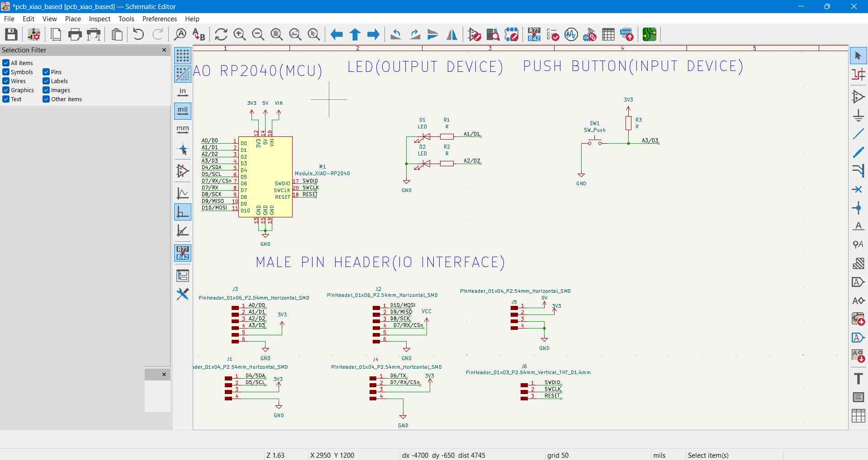868x460 pixels.
Task: Toggle the Labels selection filter
Action: pos(46,81)
